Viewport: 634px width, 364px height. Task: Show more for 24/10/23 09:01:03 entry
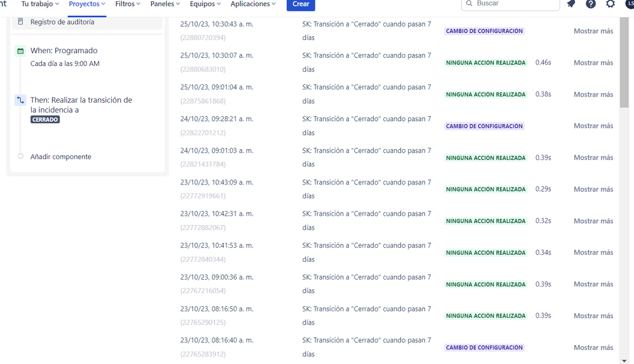[x=593, y=157]
